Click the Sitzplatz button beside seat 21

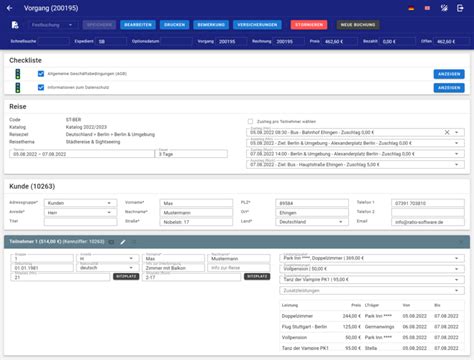tap(126, 277)
